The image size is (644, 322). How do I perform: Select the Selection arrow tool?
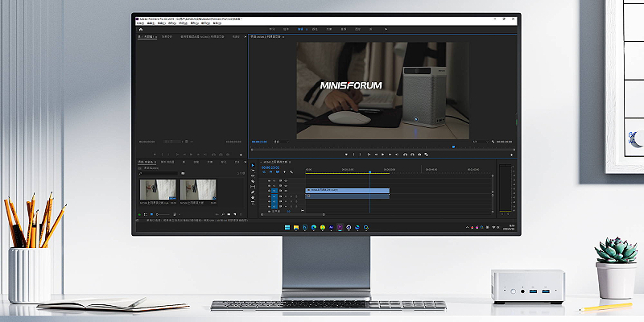click(x=253, y=167)
